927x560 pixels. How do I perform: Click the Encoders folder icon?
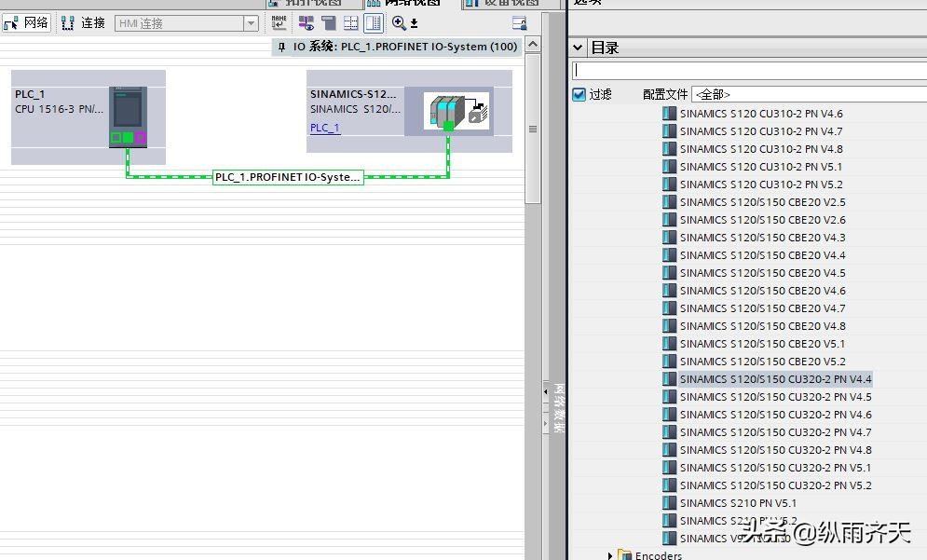(624, 554)
